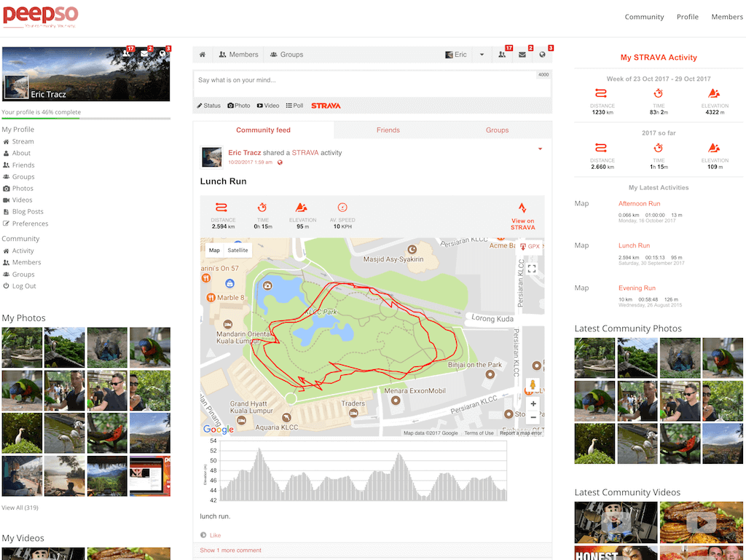Viewport: 746px width, 560px height.
Task: Expand the post options arrow on Lunch Run
Action: pyautogui.click(x=540, y=149)
